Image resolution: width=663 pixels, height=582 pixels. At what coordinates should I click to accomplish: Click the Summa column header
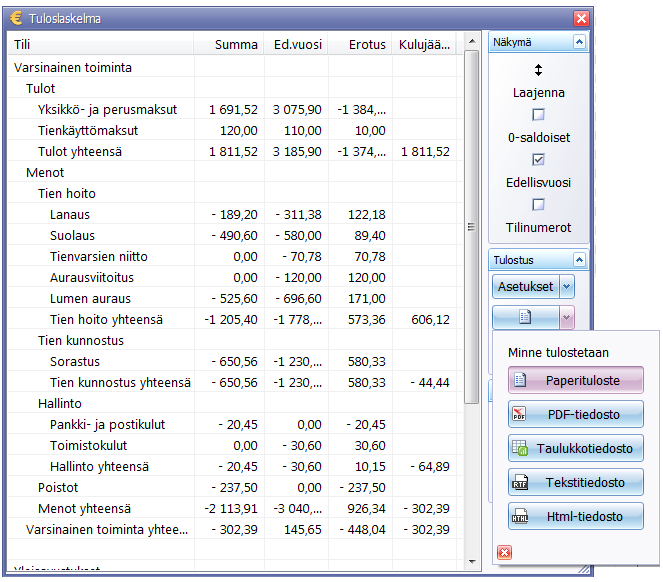(236, 45)
